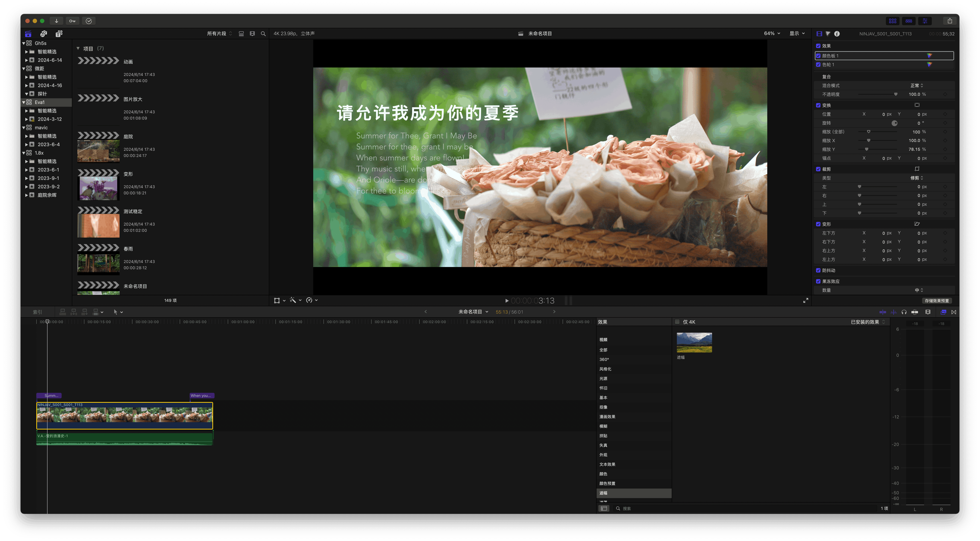The image size is (980, 541).
Task: Click the 存储效果预置 button
Action: 937,301
